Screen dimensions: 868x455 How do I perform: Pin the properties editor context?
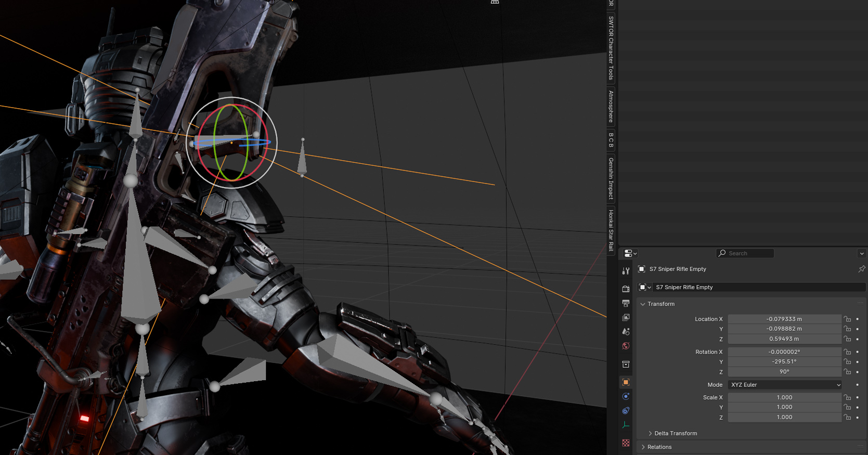(861, 269)
